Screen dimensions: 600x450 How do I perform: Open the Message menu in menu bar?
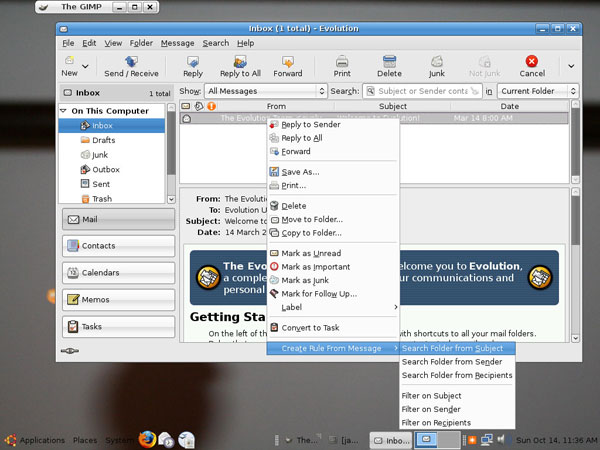point(177,43)
